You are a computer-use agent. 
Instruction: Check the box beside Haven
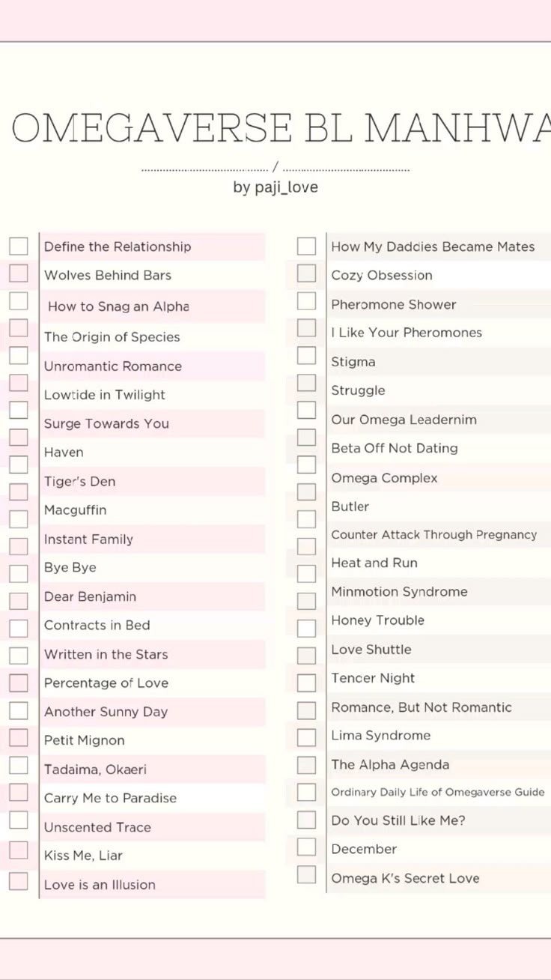(19, 437)
